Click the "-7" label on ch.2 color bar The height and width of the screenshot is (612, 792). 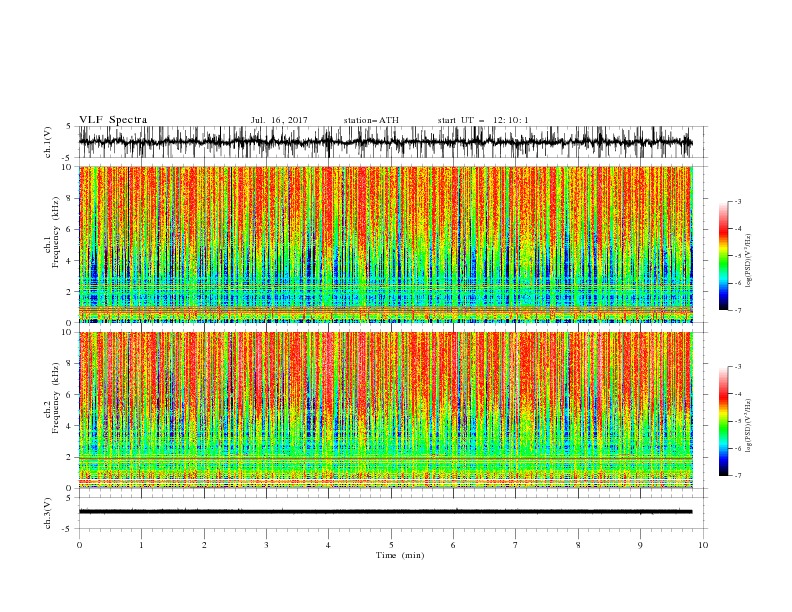[738, 476]
